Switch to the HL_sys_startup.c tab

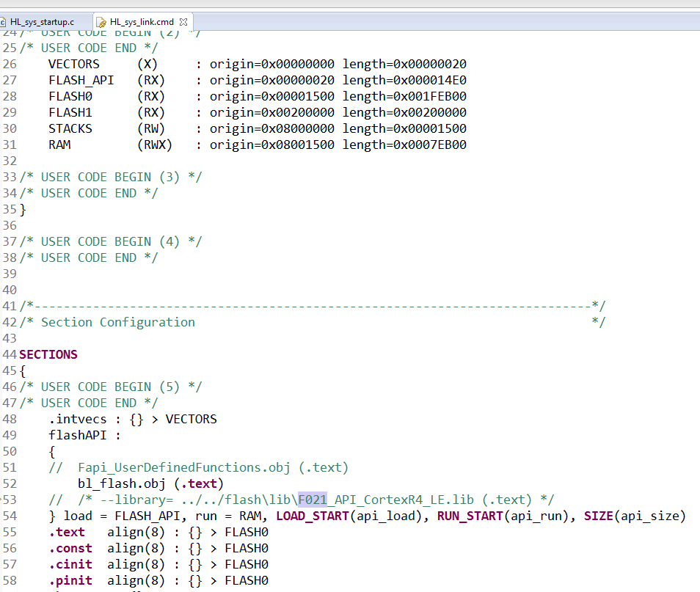[43, 22]
